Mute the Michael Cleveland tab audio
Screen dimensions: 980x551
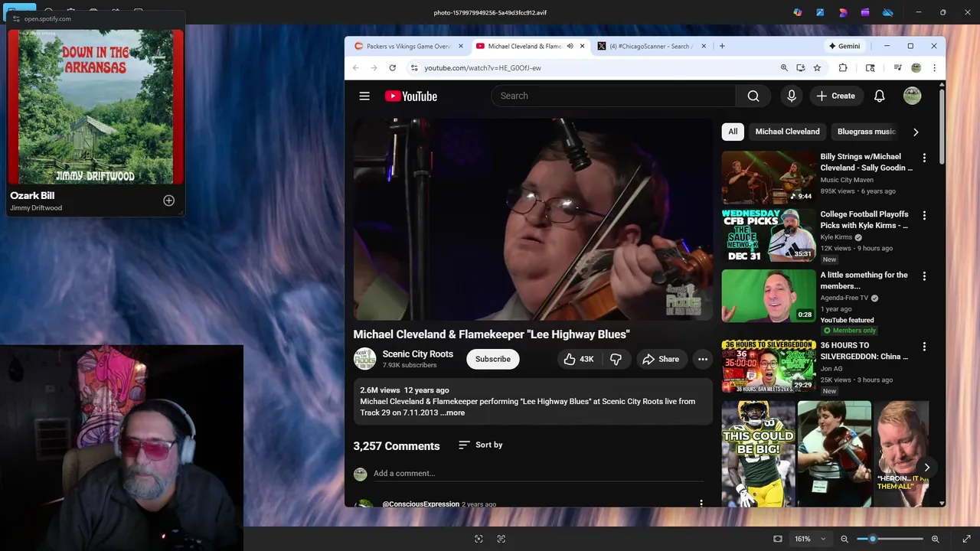coord(570,46)
